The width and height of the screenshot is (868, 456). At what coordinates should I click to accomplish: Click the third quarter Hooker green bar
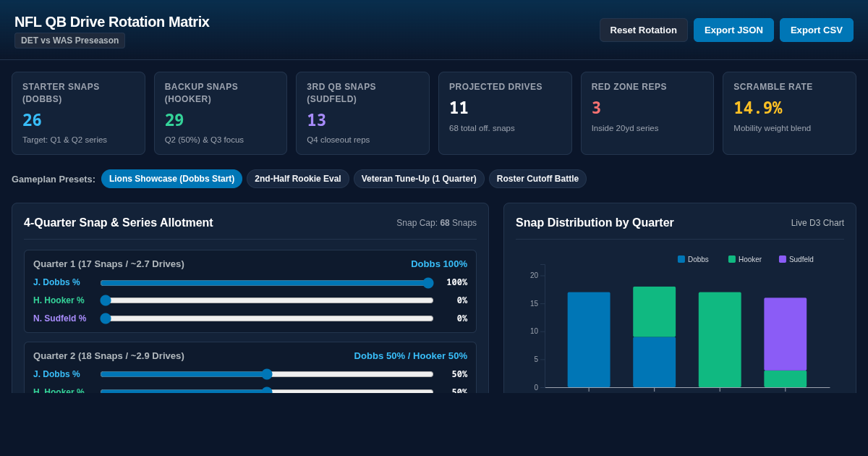[720, 339]
